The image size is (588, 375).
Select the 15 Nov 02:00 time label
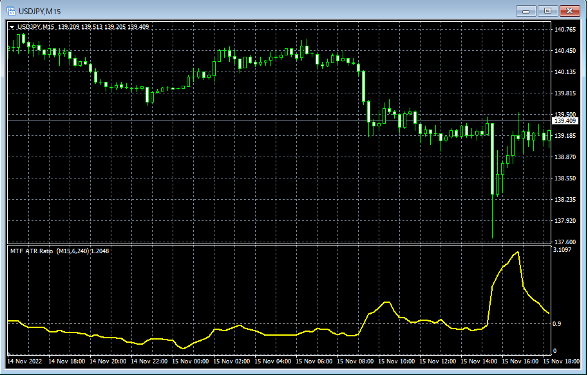[x=232, y=361]
